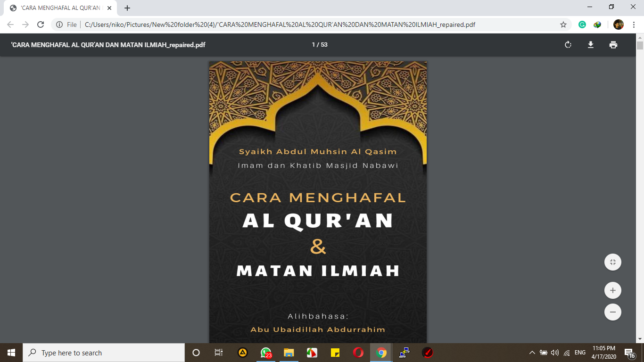Open the Wi-Fi network panel
The width and height of the screenshot is (644, 362).
pos(567,353)
